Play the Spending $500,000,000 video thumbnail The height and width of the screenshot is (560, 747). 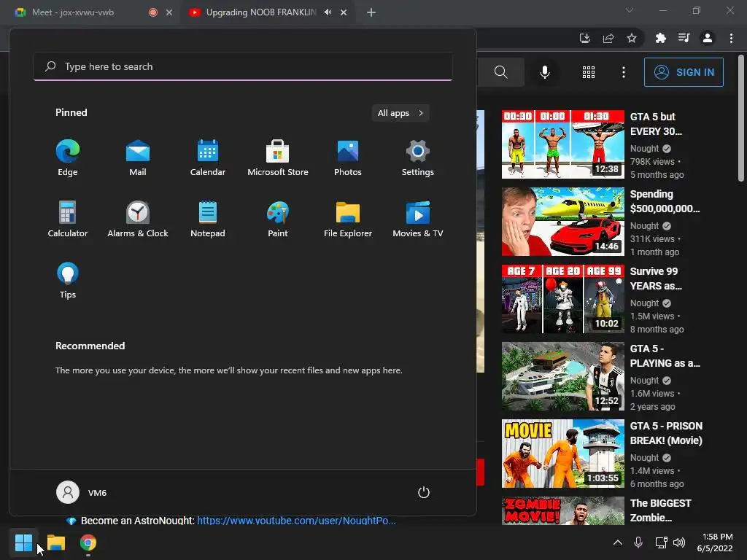pyautogui.click(x=562, y=222)
